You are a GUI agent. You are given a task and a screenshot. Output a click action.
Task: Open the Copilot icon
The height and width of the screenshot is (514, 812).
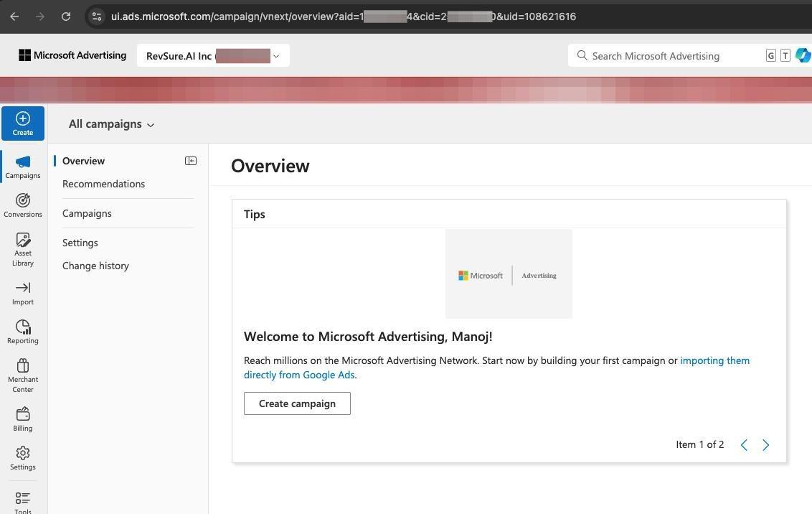click(x=803, y=55)
